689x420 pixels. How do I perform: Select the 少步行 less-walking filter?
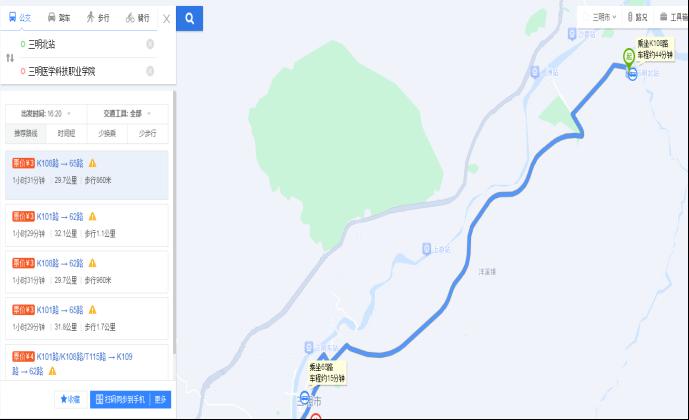148,134
